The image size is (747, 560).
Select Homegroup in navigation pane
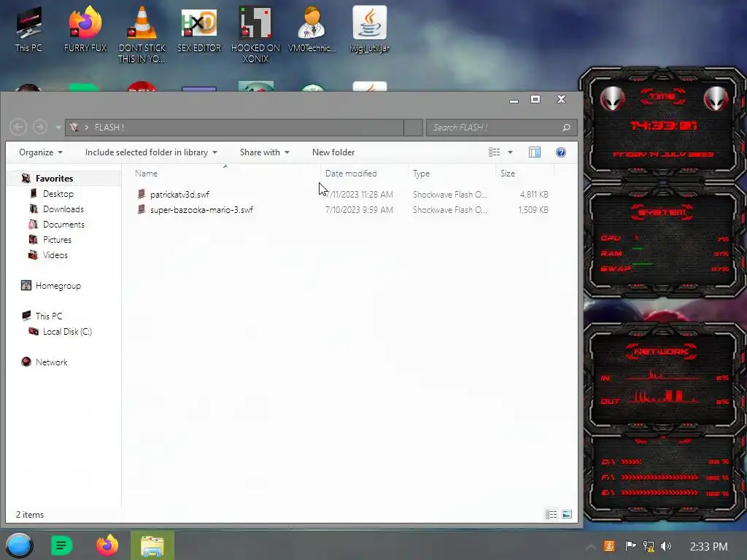coord(58,286)
